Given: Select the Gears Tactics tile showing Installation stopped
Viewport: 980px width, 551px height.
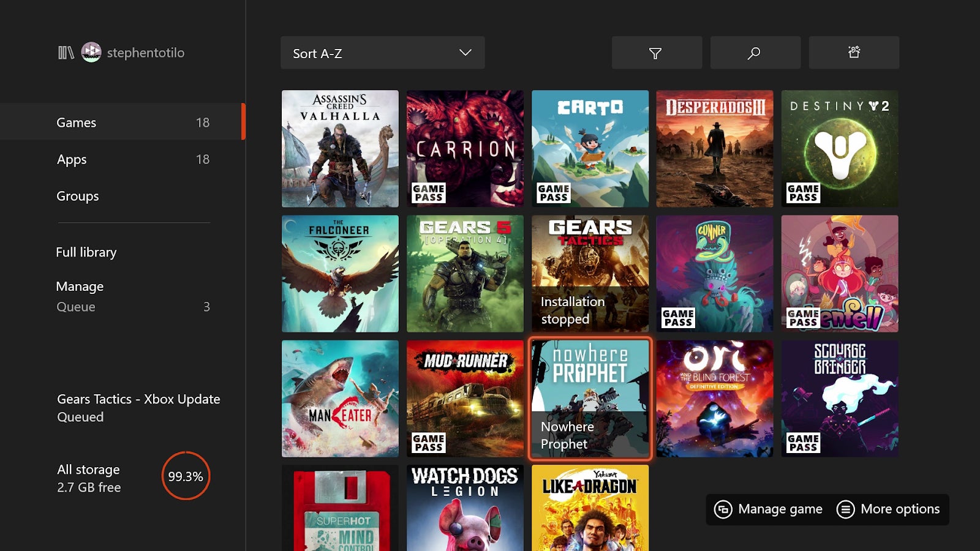Looking at the screenshot, I should tap(590, 274).
